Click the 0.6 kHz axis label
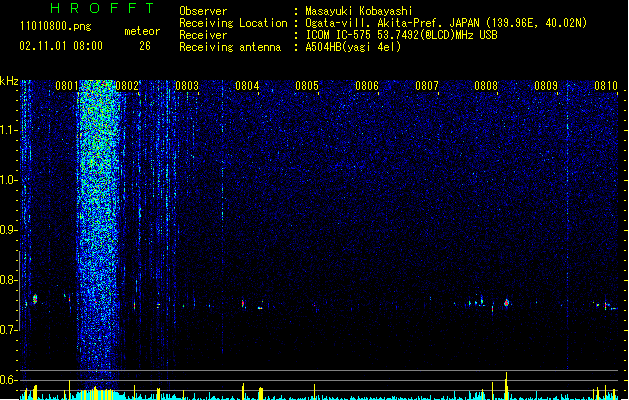The width and height of the screenshot is (629, 400). click(8, 380)
